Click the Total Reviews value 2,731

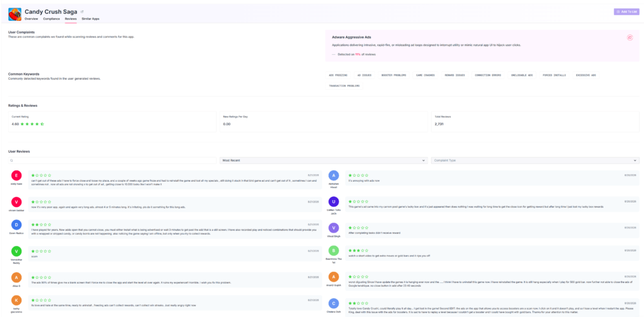(x=439, y=124)
